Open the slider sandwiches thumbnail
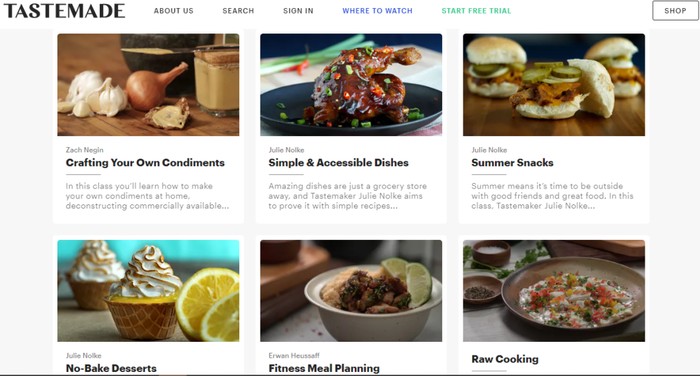The height and width of the screenshot is (376, 700). coord(554,85)
